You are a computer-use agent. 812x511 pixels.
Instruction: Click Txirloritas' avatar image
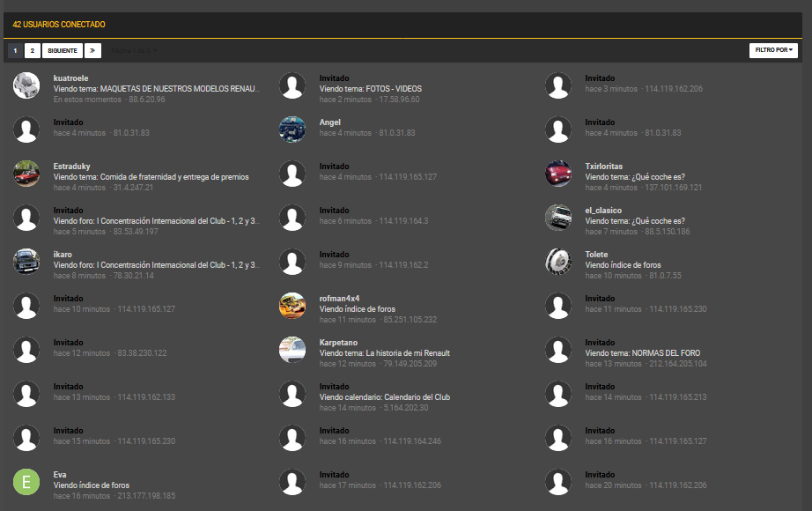coord(558,174)
